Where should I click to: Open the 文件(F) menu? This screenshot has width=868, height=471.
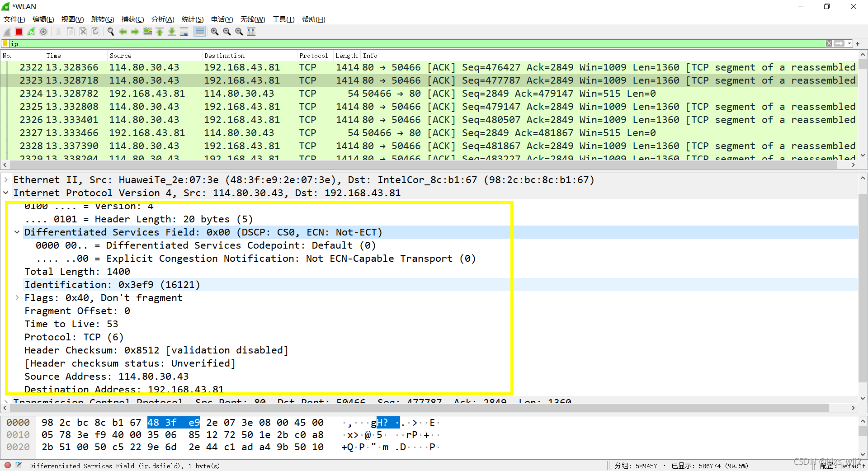14,19
